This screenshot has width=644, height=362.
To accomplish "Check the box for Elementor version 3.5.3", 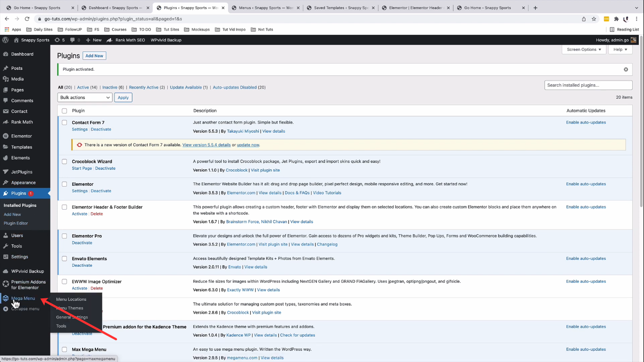I will (65, 184).
